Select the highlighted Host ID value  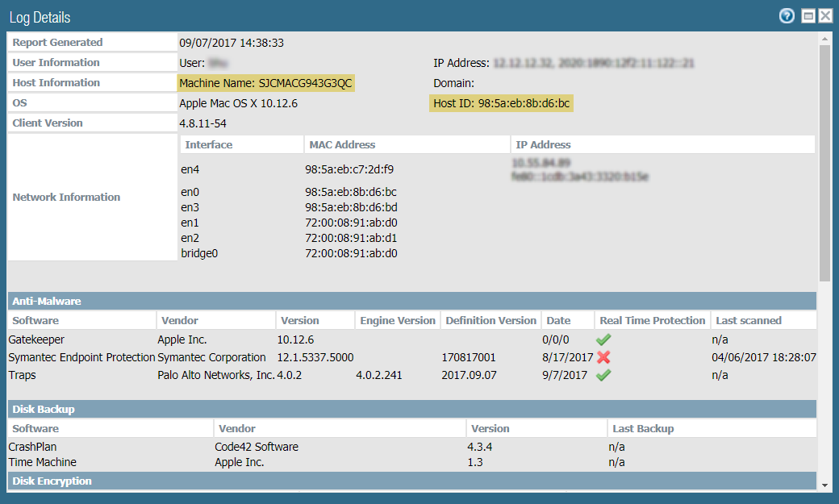pos(501,103)
